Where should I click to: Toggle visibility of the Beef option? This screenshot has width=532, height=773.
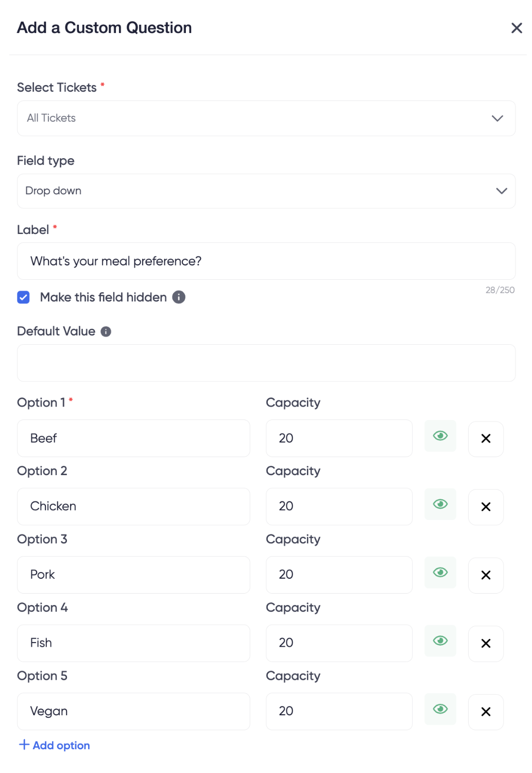tap(440, 436)
